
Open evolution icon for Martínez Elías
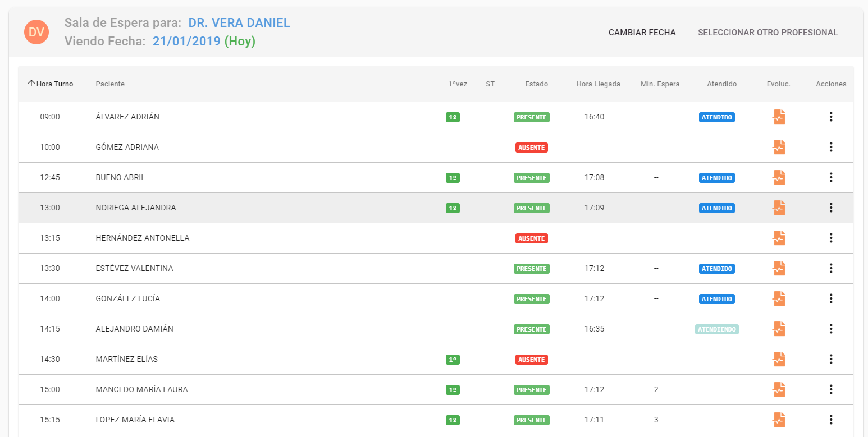click(778, 359)
